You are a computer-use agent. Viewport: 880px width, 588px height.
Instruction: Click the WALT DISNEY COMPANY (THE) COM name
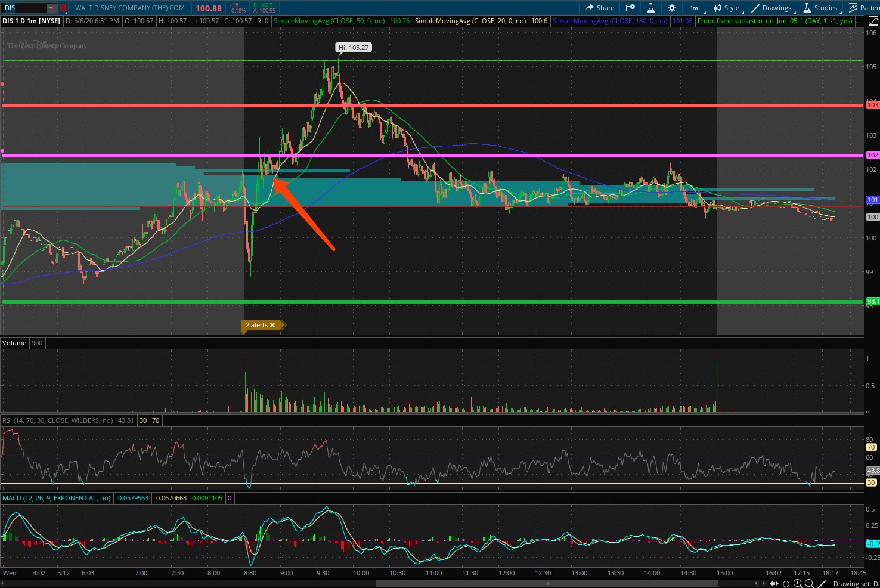point(129,8)
